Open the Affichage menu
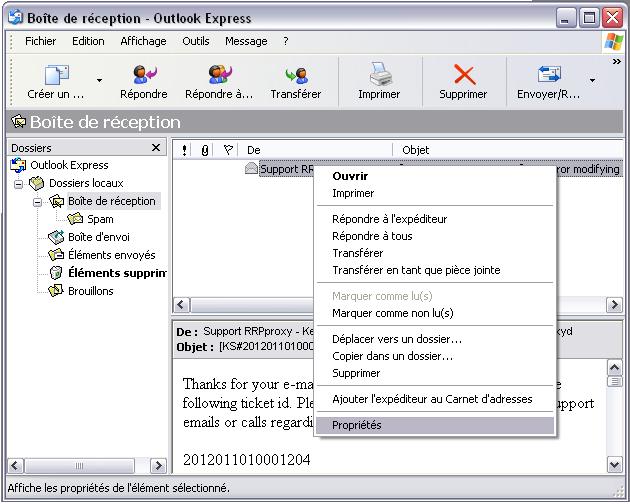This screenshot has width=630, height=504. click(x=143, y=41)
